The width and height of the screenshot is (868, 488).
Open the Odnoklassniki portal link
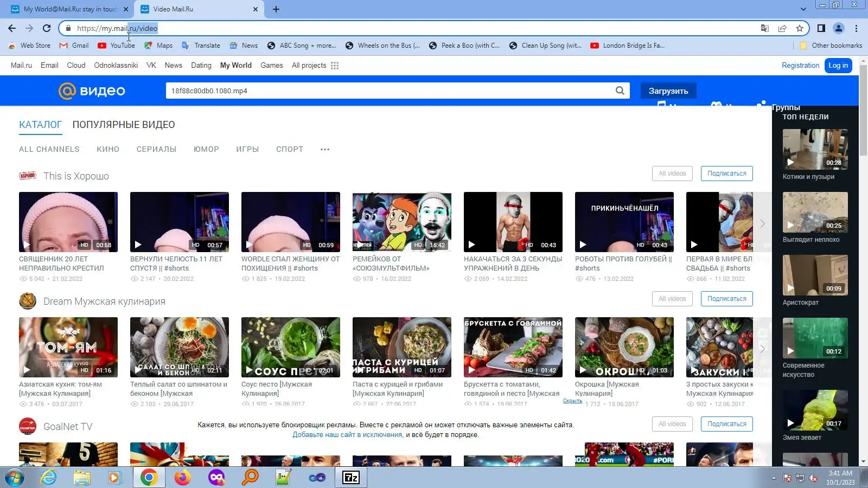[116, 66]
